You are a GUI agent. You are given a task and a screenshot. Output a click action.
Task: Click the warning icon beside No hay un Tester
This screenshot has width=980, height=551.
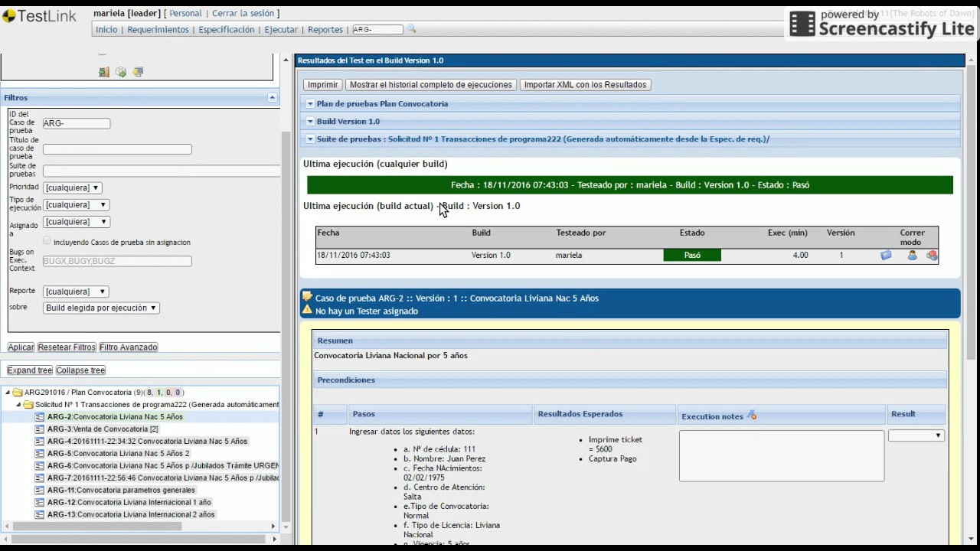(x=307, y=310)
